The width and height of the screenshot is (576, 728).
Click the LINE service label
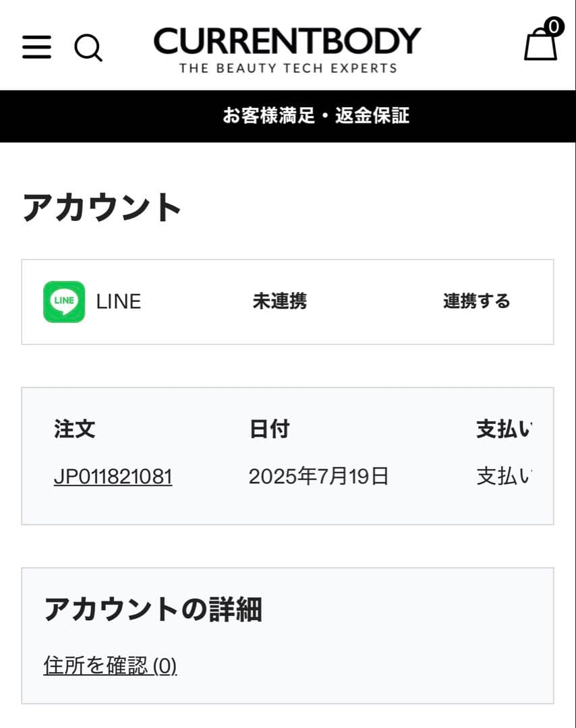coord(119,301)
